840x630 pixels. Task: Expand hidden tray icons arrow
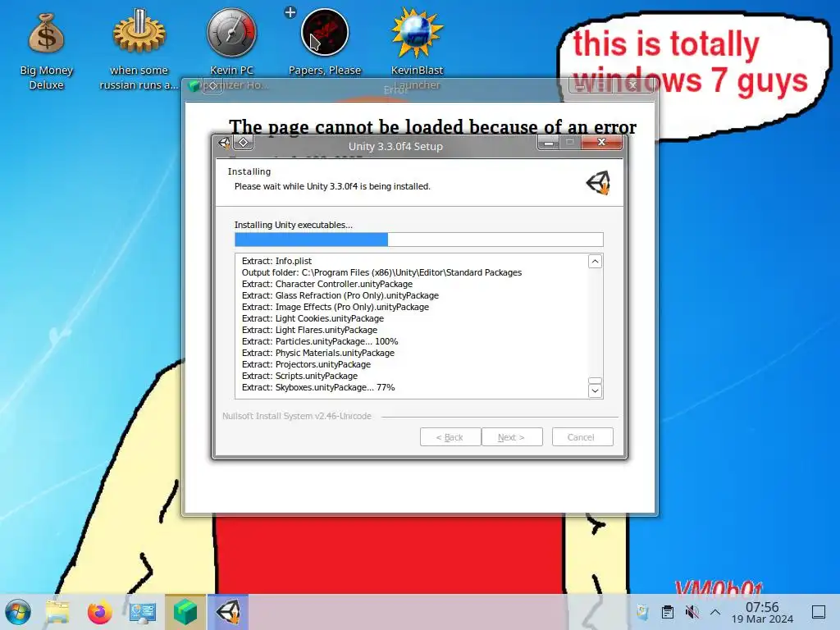pyautogui.click(x=715, y=612)
